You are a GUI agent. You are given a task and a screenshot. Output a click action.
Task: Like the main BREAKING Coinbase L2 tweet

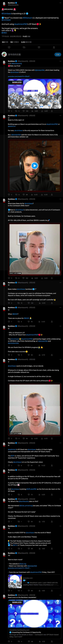(x=39, y=47)
